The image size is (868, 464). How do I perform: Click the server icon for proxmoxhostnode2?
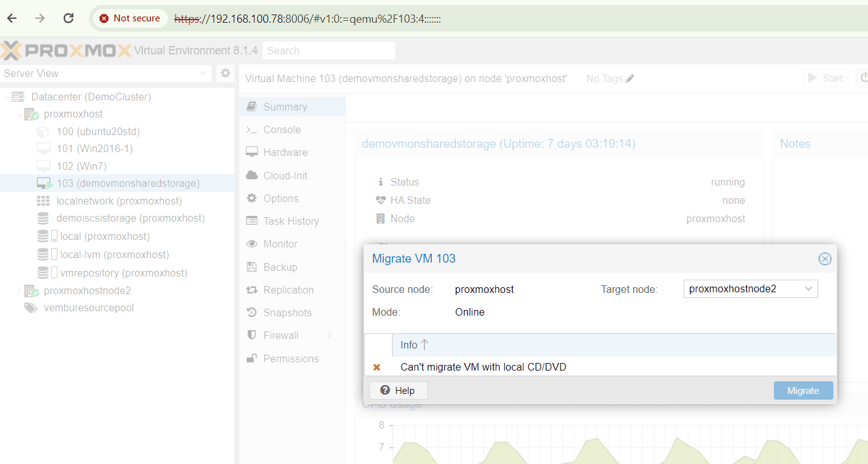click(x=32, y=290)
